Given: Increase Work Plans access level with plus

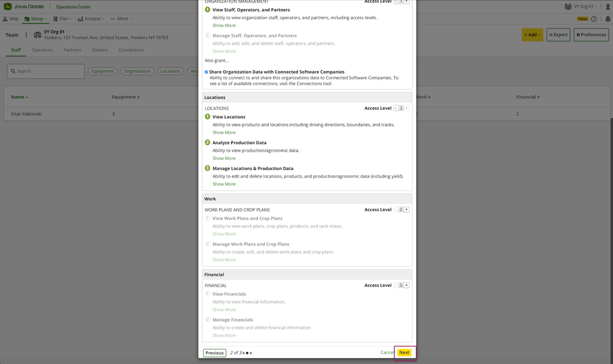Looking at the screenshot, I should [406, 210].
